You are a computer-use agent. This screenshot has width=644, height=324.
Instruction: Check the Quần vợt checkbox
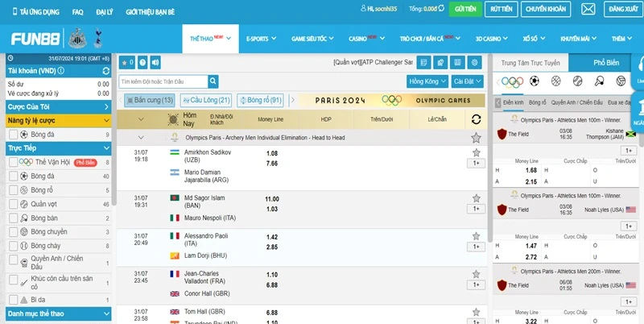click(13, 204)
